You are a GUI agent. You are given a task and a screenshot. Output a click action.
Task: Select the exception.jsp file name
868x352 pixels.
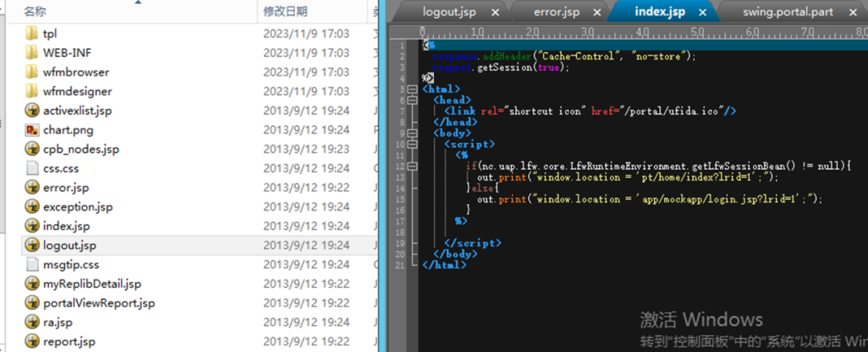tap(78, 207)
